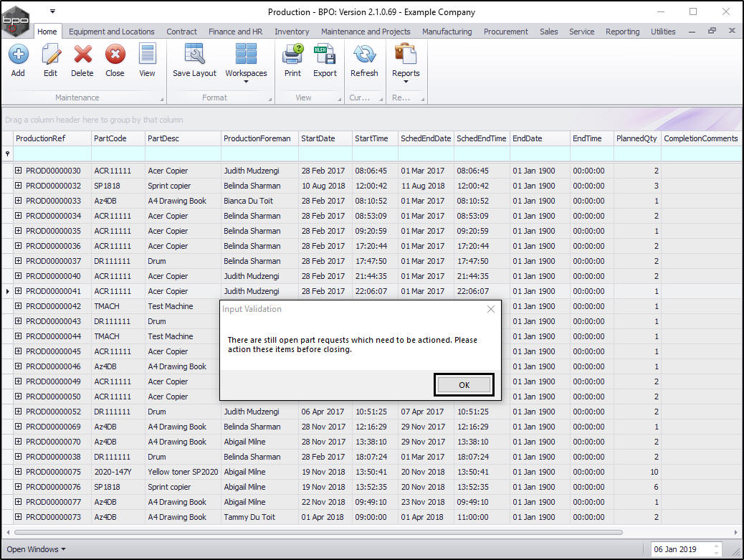This screenshot has height=560, width=744.
Task: Click the Edit icon in ribbon
Action: click(x=50, y=60)
